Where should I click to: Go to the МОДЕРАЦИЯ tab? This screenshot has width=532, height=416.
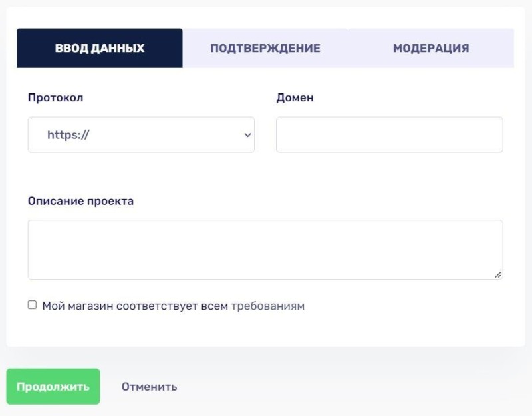431,48
